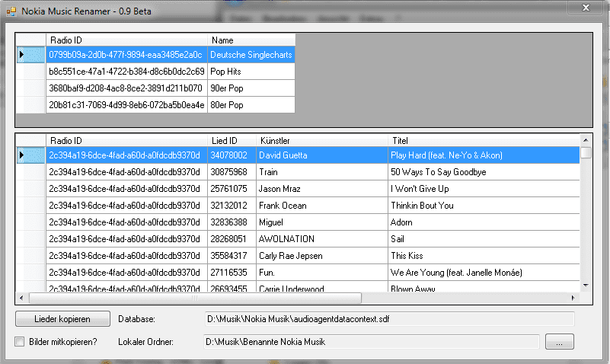The width and height of the screenshot is (610, 364).
Task: Click the horizontal scroll left arrow
Action: tap(21, 299)
